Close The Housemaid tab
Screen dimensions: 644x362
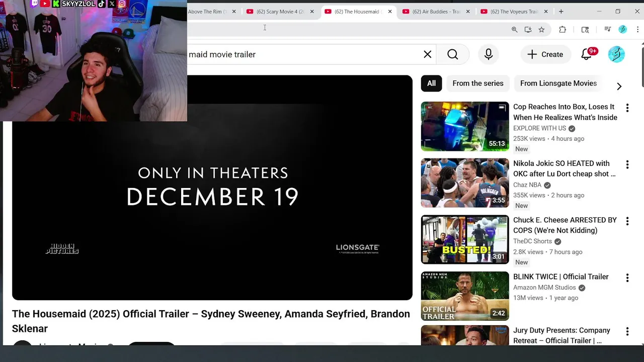pyautogui.click(x=390, y=12)
